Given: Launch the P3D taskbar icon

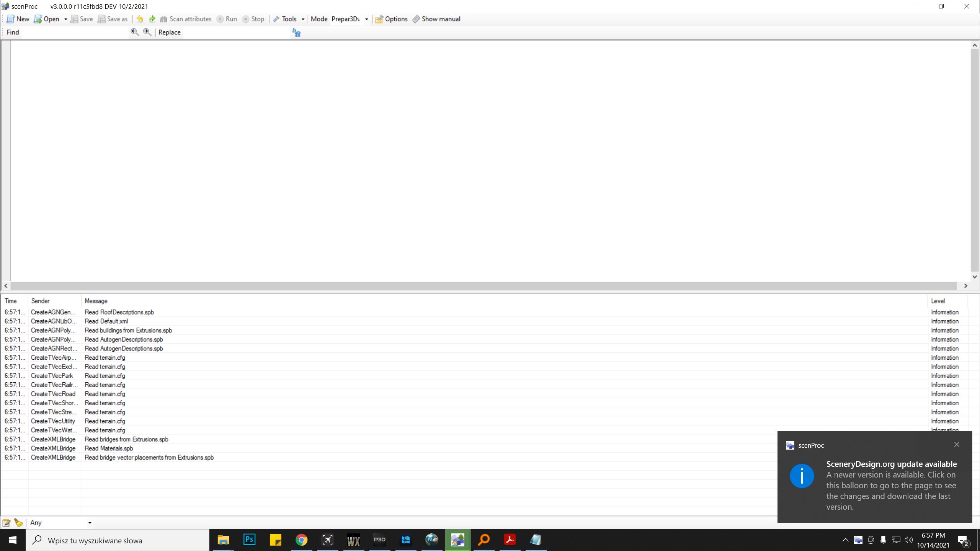Looking at the screenshot, I should coord(379,540).
